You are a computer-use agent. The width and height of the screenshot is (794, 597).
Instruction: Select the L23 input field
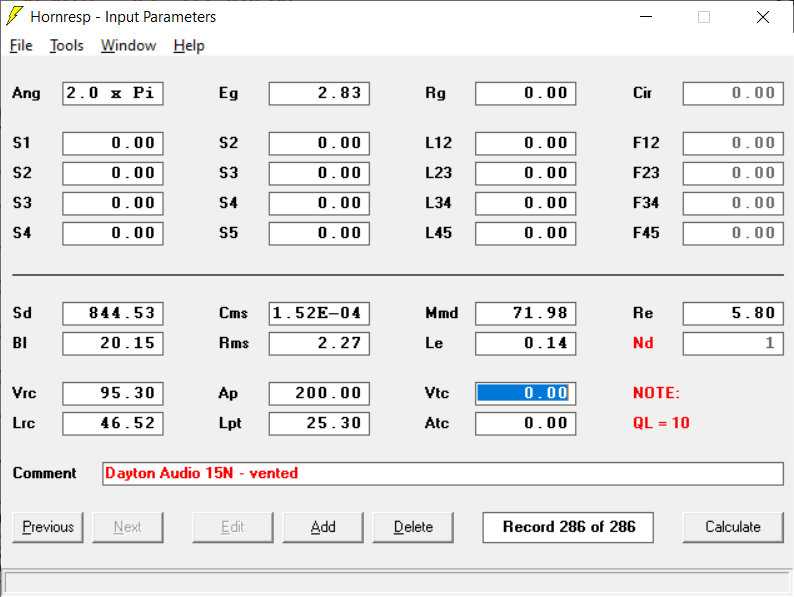coord(526,173)
